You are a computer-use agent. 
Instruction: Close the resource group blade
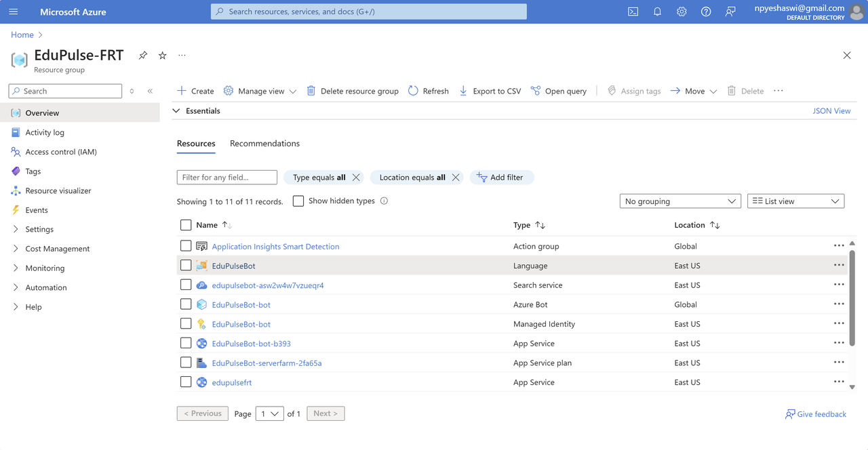click(x=846, y=56)
